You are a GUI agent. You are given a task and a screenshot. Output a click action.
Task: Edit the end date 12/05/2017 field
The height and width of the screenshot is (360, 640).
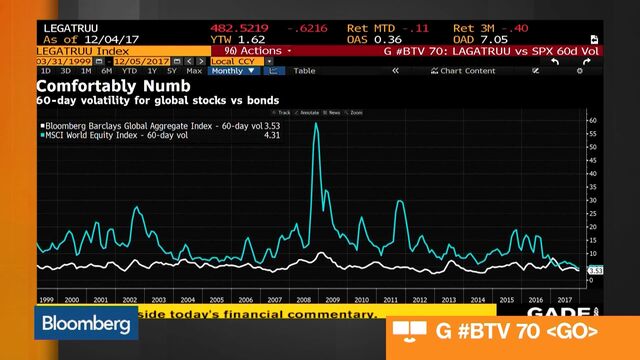[x=142, y=61]
